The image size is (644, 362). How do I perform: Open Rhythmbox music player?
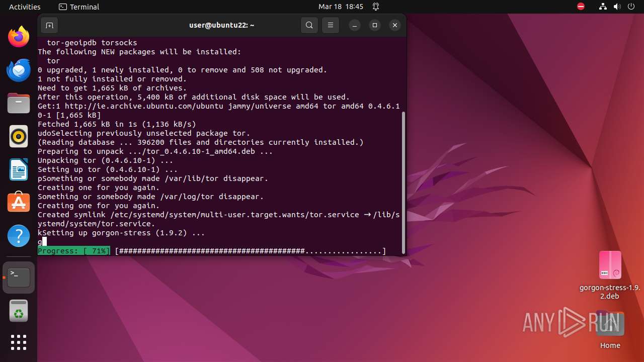[x=19, y=136]
